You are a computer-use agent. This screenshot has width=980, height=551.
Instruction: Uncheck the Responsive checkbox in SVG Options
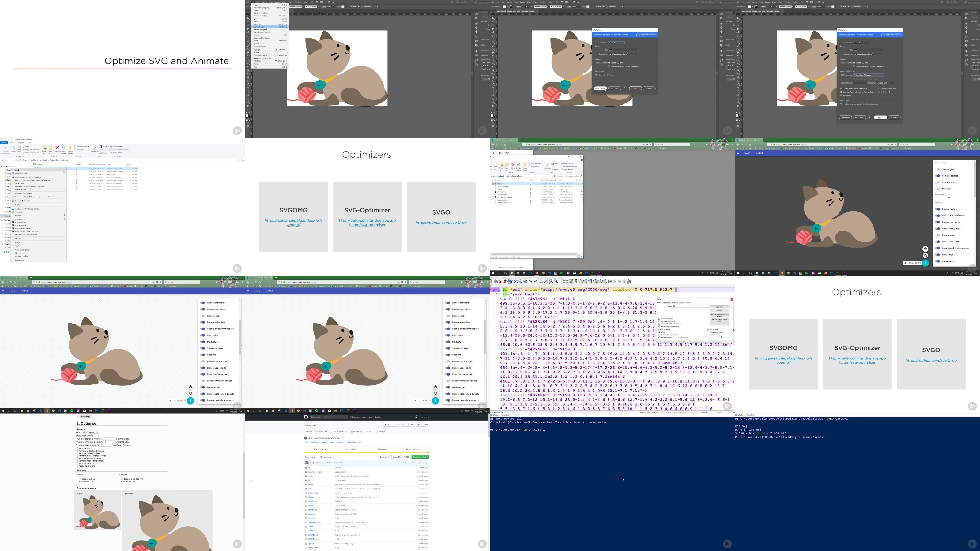coord(842,96)
